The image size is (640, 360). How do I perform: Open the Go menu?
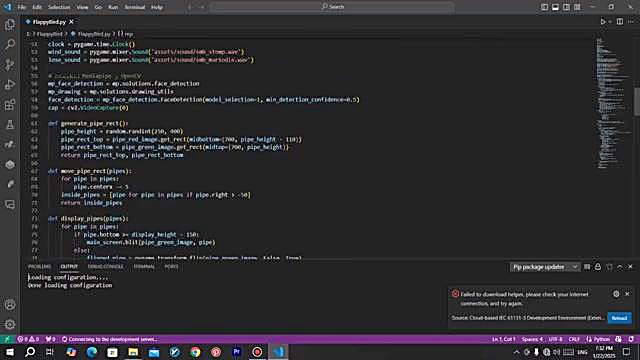pyautogui.click(x=98, y=7)
